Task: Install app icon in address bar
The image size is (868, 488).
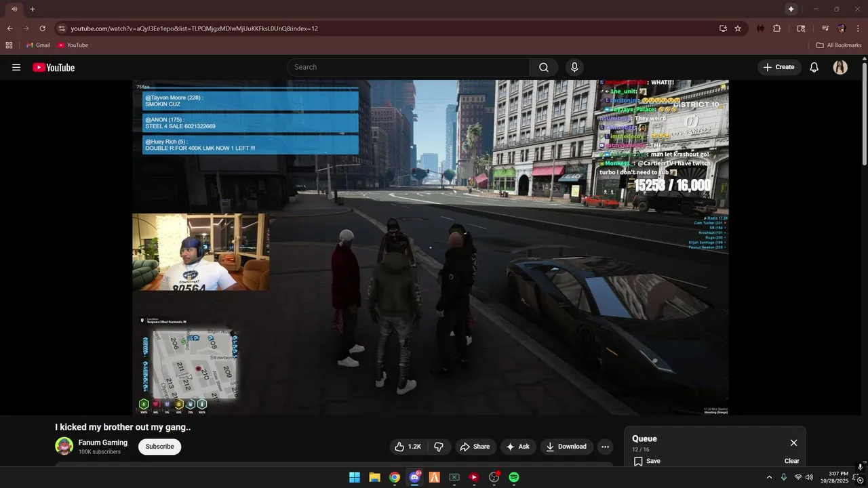Action: [x=723, y=28]
